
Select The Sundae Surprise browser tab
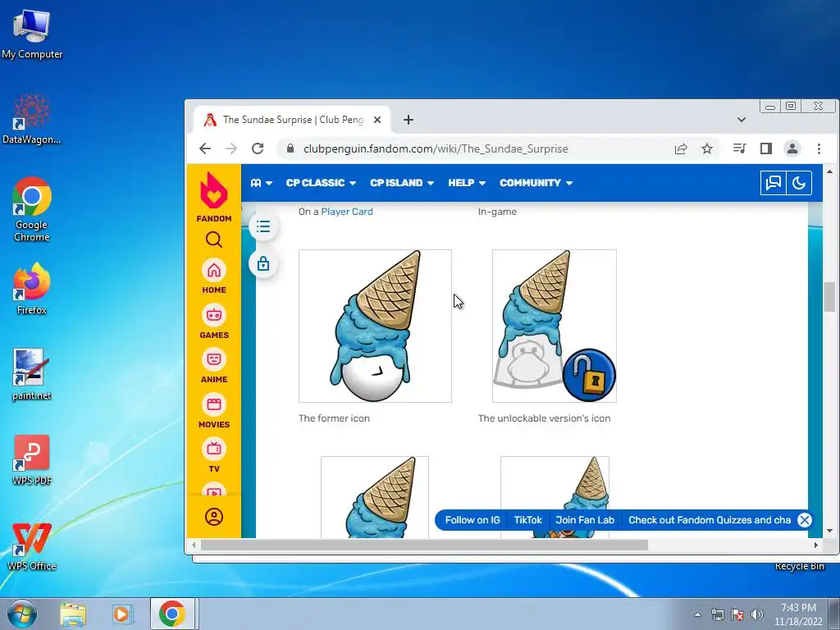click(292, 120)
